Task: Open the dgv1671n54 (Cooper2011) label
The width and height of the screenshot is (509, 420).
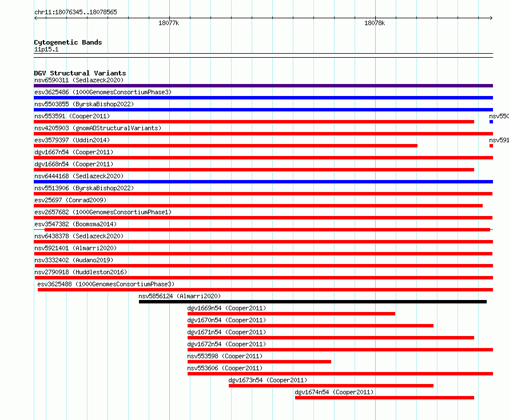Action: point(226,332)
